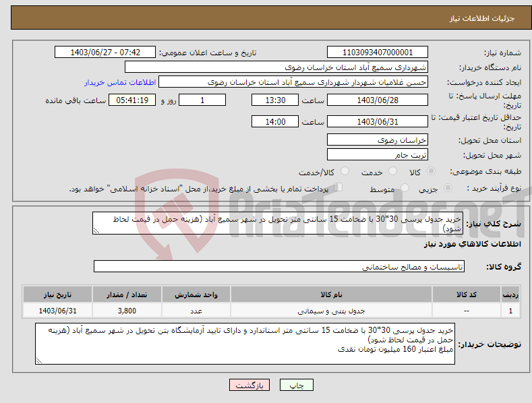
Task: Click the request creator name field
Action: [x=293, y=82]
